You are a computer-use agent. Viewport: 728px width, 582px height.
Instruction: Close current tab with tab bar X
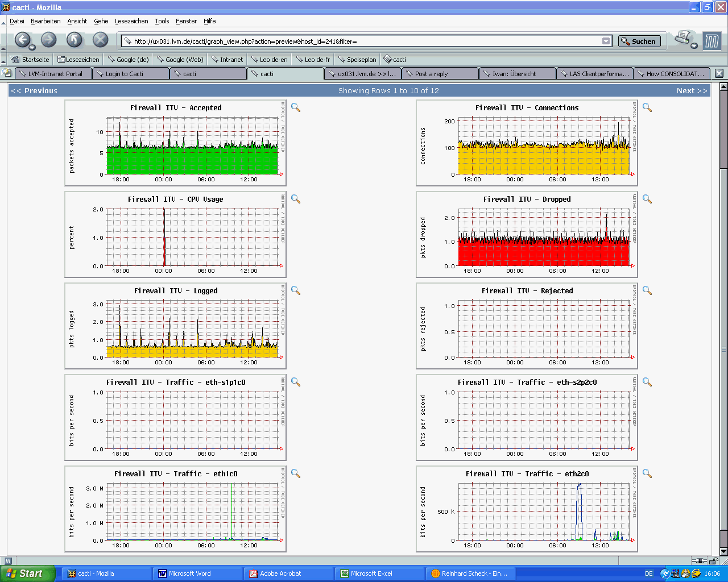click(719, 73)
